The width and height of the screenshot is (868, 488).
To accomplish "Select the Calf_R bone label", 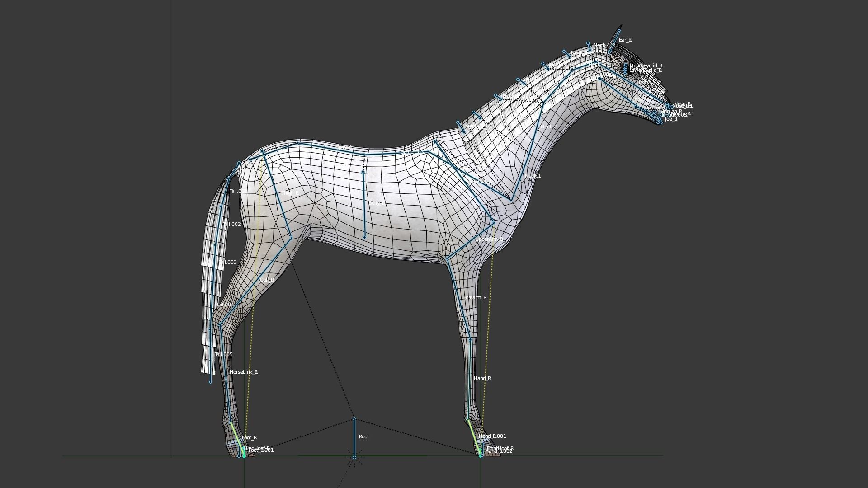I will point(267,280).
